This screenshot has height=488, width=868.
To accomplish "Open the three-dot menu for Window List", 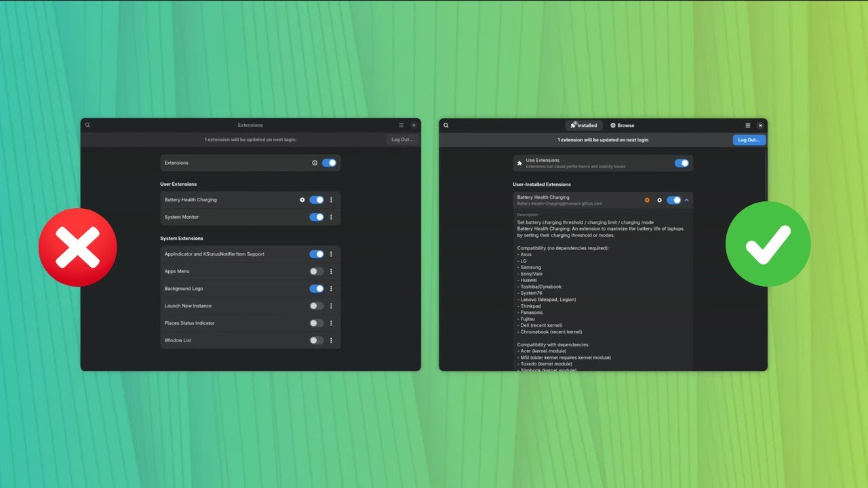I will [x=331, y=340].
